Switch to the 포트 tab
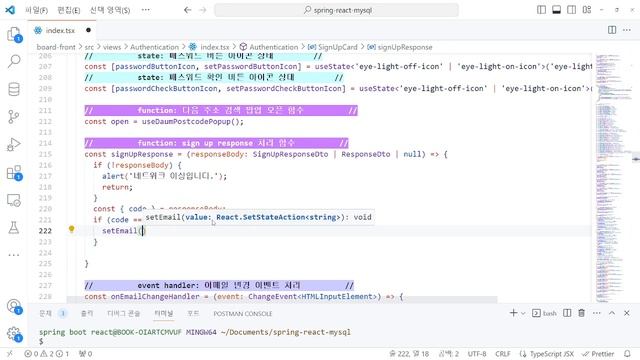Image resolution: width=640 pixels, height=360 pixels. click(x=193, y=313)
